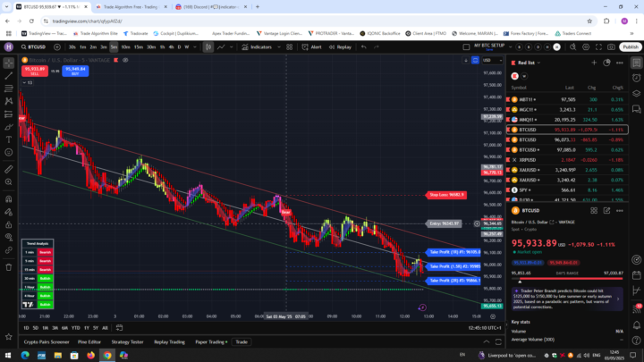Open chart settings gear icon
The height and width of the screenshot is (362, 644).
[x=586, y=47]
